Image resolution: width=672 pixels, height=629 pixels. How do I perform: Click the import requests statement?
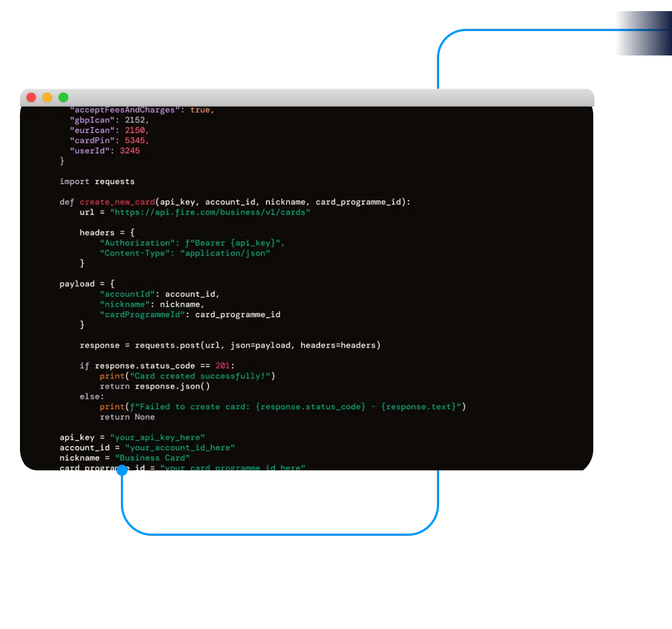pos(96,181)
